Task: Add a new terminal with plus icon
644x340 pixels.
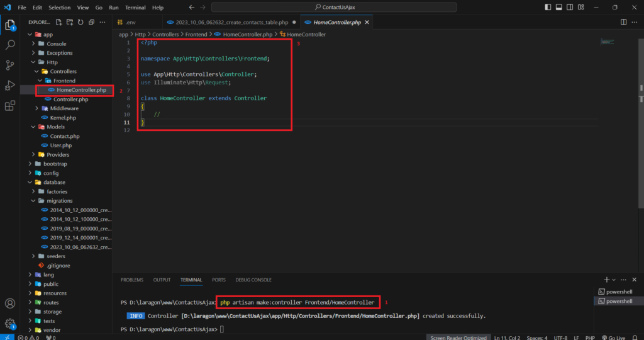Action: [607, 280]
